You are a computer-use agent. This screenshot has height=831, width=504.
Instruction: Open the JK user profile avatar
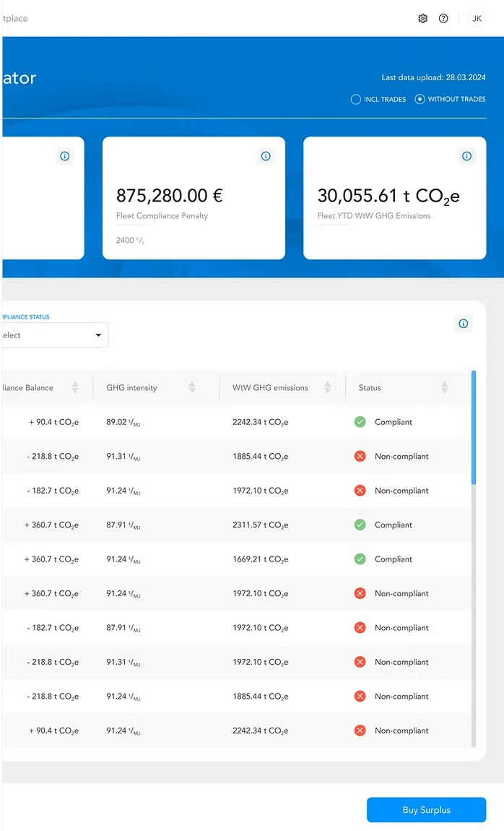(477, 18)
